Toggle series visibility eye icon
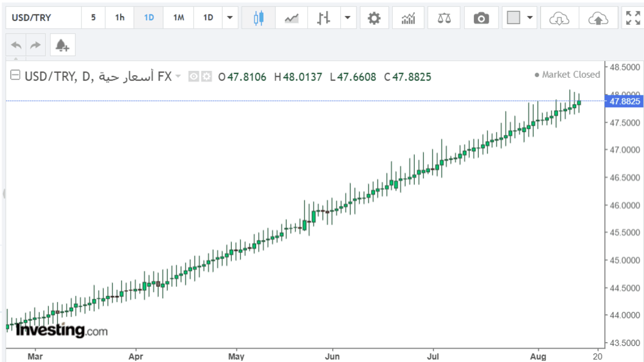The height and width of the screenshot is (362, 644). point(194,77)
